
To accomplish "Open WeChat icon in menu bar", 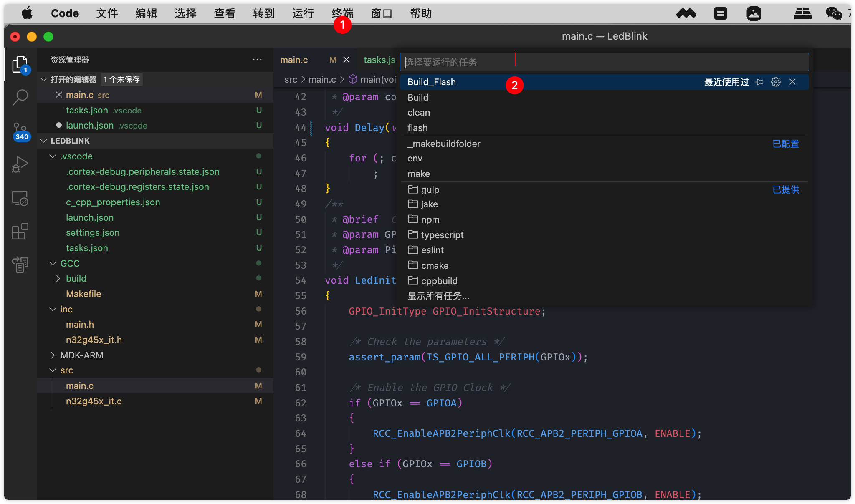I will coord(834,13).
